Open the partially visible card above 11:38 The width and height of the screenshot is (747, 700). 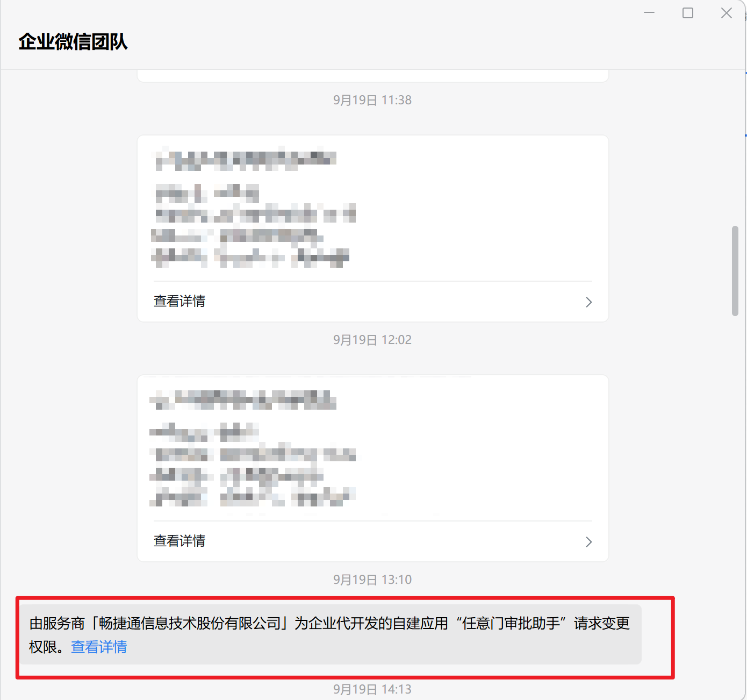pyautogui.click(x=373, y=76)
